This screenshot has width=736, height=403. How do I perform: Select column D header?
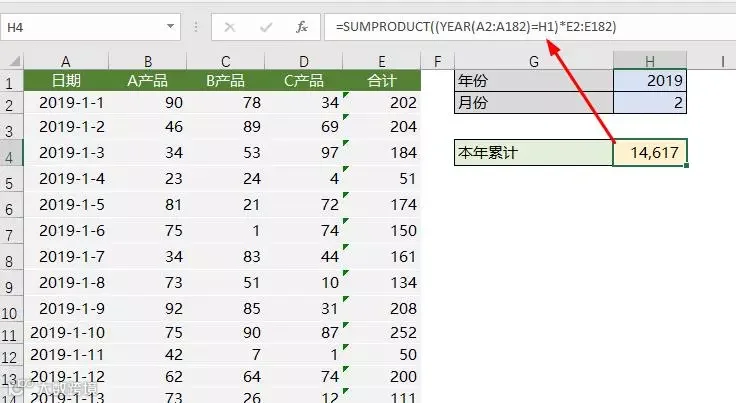[x=304, y=61]
